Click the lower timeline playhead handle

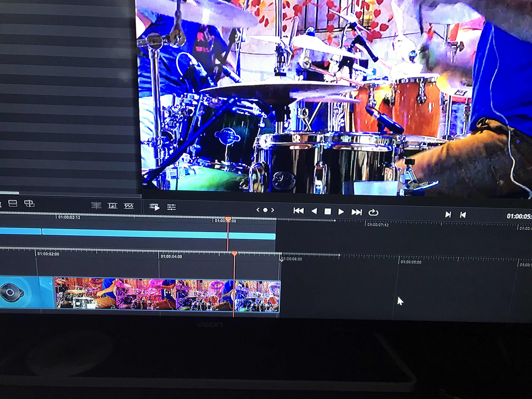point(234,253)
